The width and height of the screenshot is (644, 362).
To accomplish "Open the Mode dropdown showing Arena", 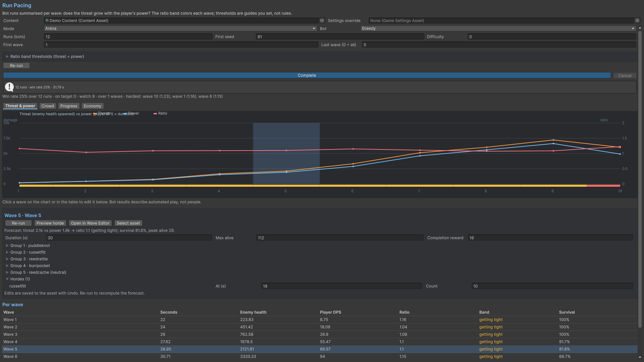I will pos(180,28).
